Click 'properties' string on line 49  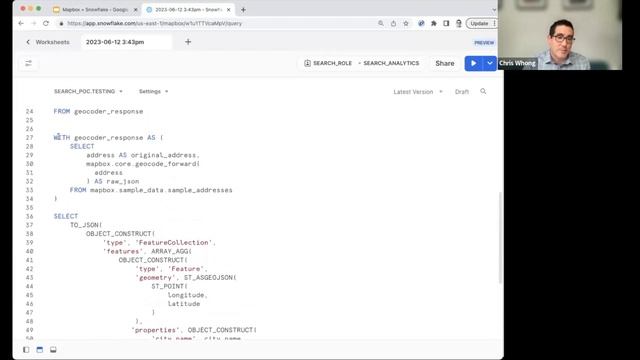point(156,330)
